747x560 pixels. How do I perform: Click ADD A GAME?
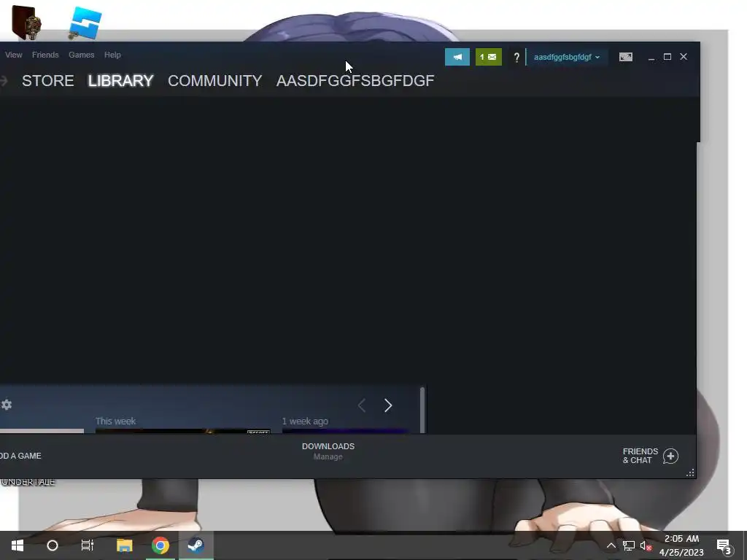[20, 456]
